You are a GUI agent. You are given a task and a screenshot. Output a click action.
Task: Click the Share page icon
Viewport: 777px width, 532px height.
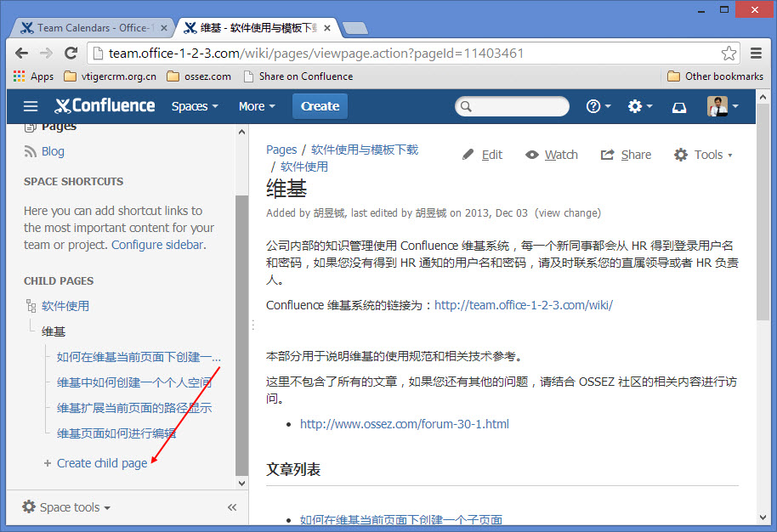[608, 155]
